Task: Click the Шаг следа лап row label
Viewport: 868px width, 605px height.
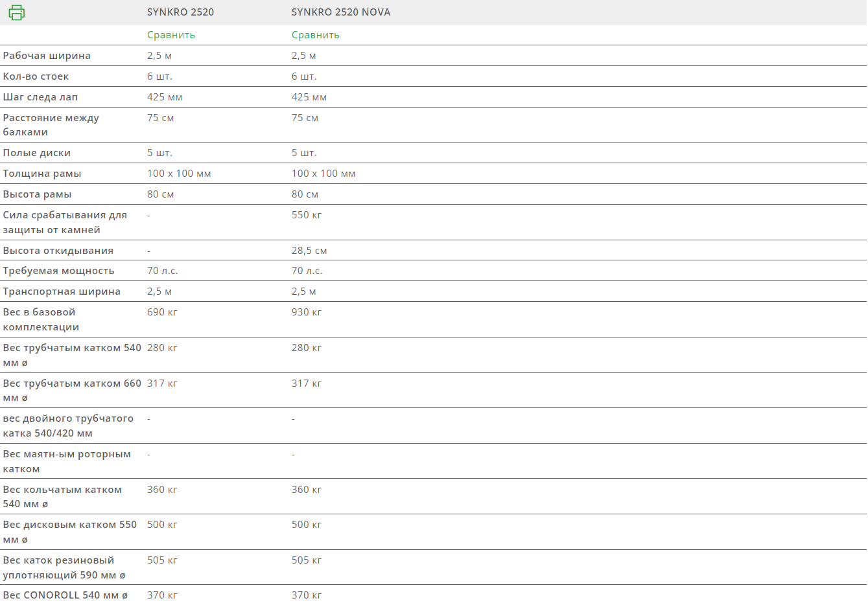Action: coord(40,97)
